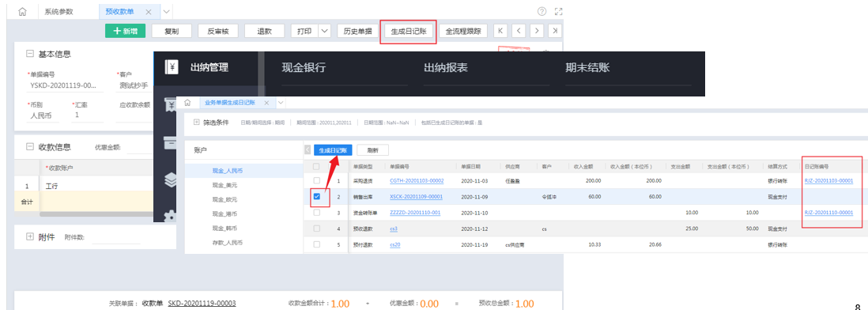Open document cs3
The height and width of the screenshot is (310, 868).
[394, 228]
